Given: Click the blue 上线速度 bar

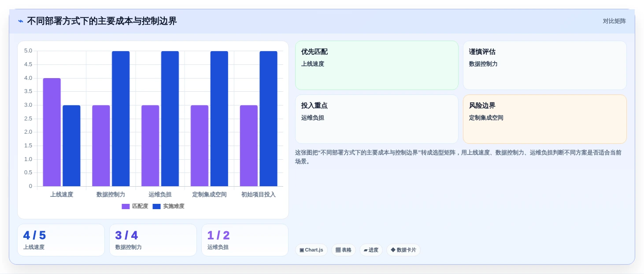Looking at the screenshot, I should [71, 146].
